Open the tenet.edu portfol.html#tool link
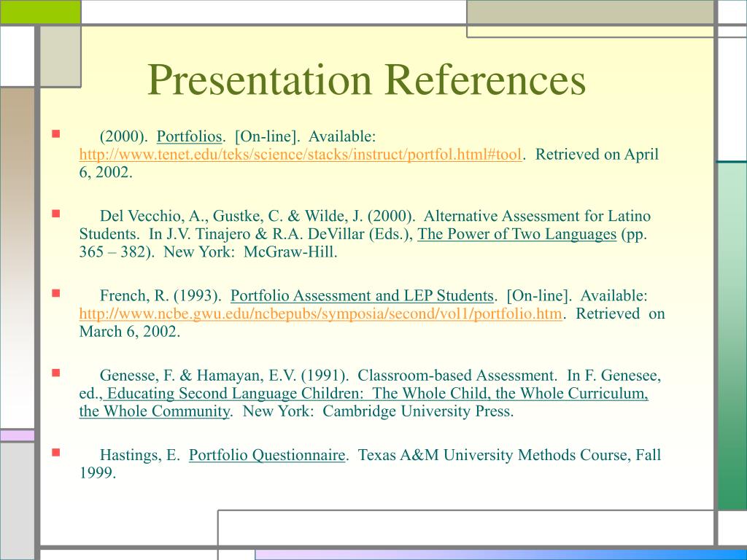Screen dimensions: 747x560 (300, 155)
